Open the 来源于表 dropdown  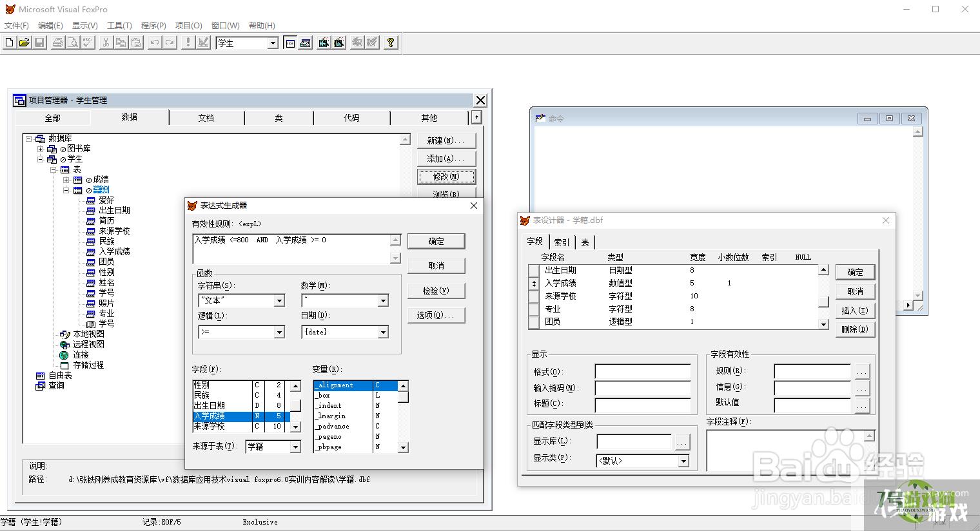click(x=295, y=447)
